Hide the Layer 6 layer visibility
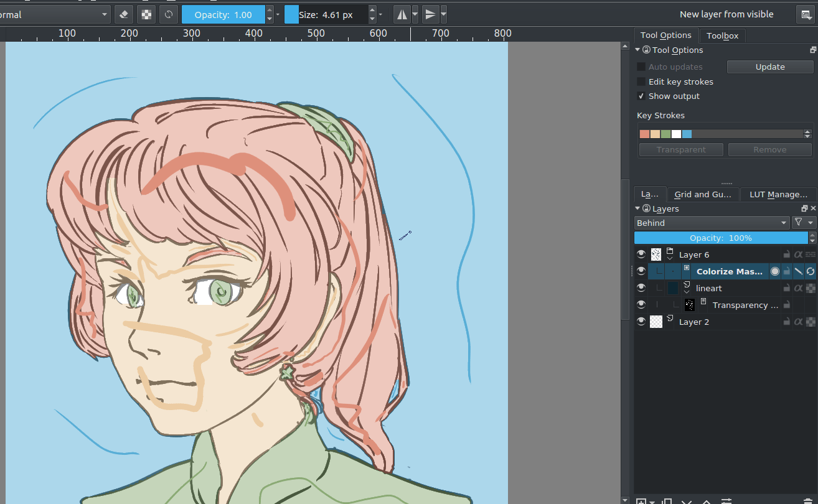Image resolution: width=818 pixels, height=504 pixels. 641,254
